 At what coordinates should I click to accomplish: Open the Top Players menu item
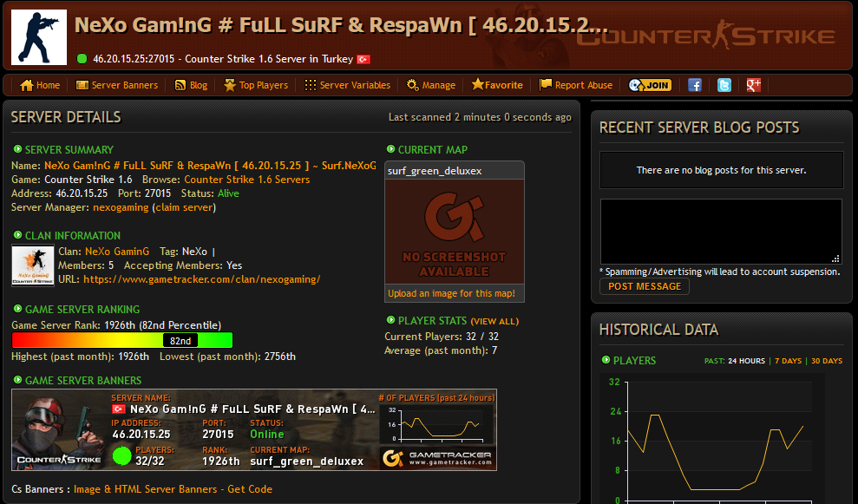pyautogui.click(x=263, y=85)
